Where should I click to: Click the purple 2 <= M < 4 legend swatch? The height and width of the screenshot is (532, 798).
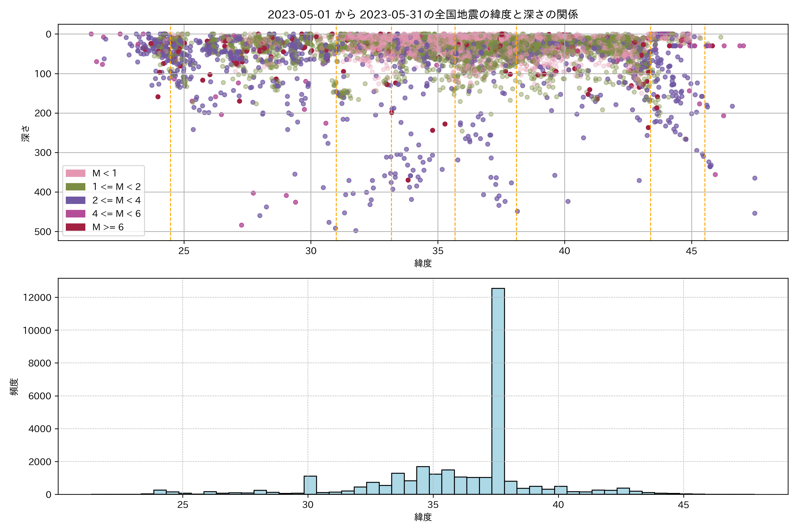click(75, 200)
